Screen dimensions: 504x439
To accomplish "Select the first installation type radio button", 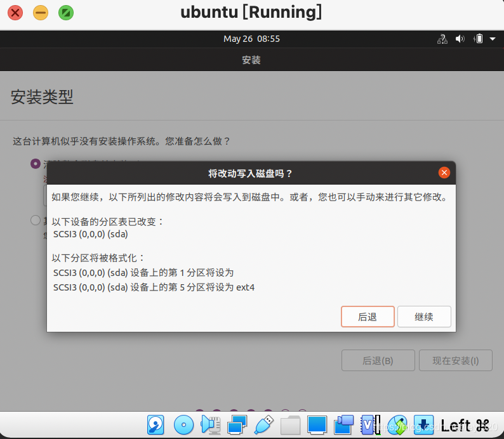I will click(x=36, y=164).
